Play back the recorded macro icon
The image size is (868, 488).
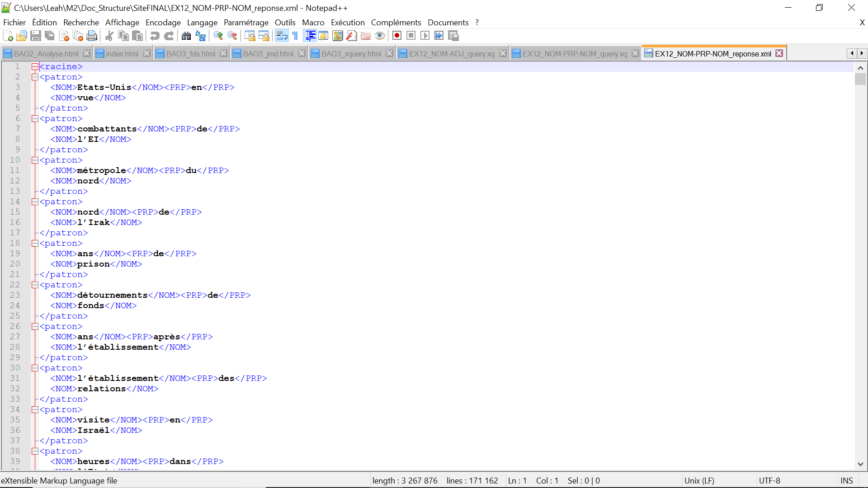point(425,36)
